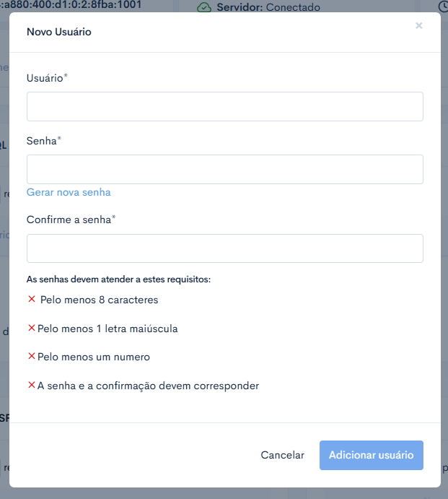This screenshot has height=499, width=448.
Task: Focus the Usuário input field
Action: (225, 107)
